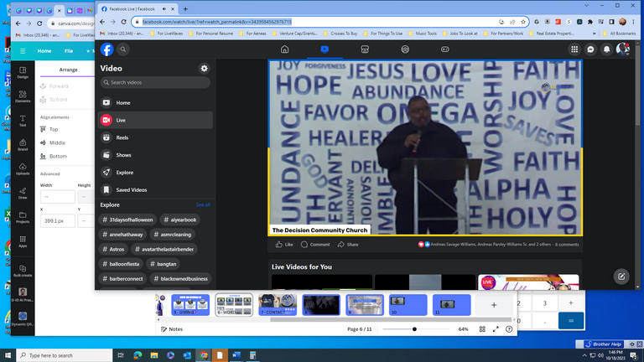Screen dimensions: 644x362
Task: Open Facebook Messenger icon
Action: [590, 49]
